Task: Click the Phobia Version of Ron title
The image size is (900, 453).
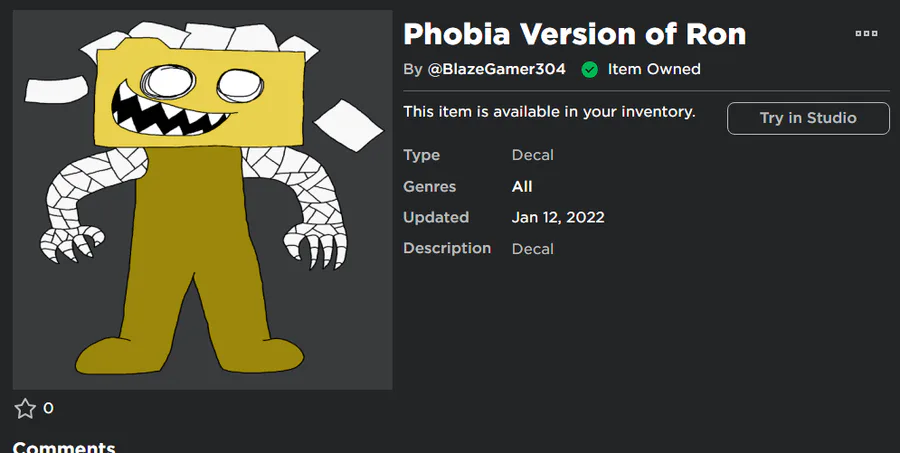Action: click(574, 33)
